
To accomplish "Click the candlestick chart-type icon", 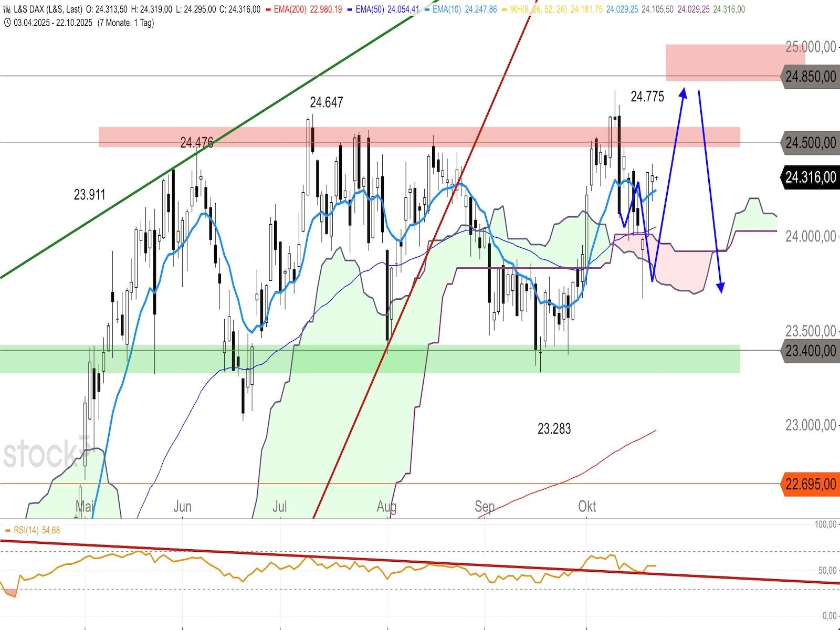I will point(7,9).
